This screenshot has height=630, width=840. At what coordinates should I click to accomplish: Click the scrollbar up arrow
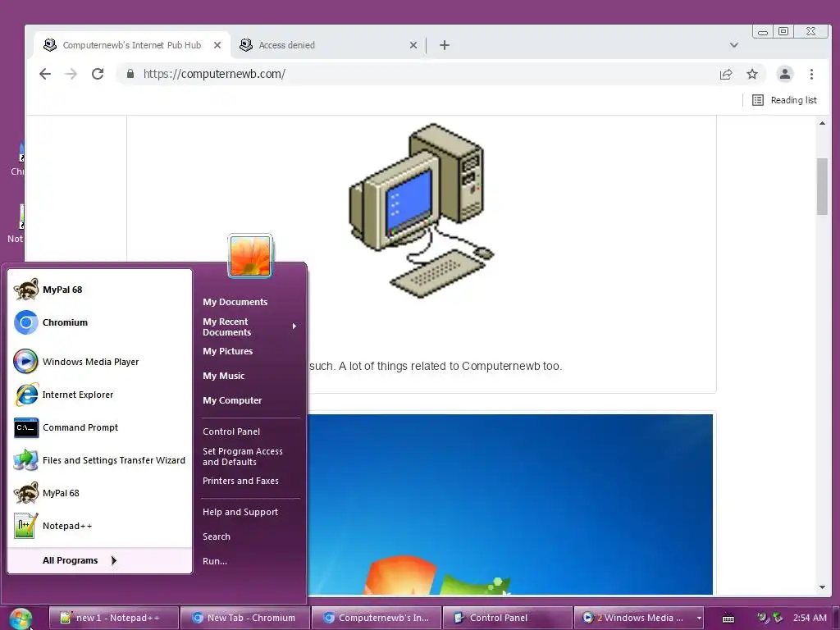pos(822,123)
